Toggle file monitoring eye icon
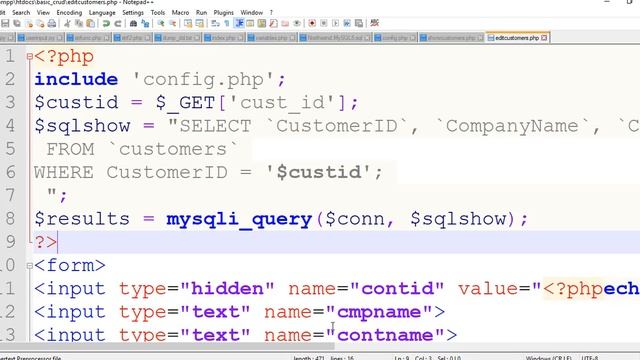Viewport: 640px width, 360px height. click(x=297, y=23)
